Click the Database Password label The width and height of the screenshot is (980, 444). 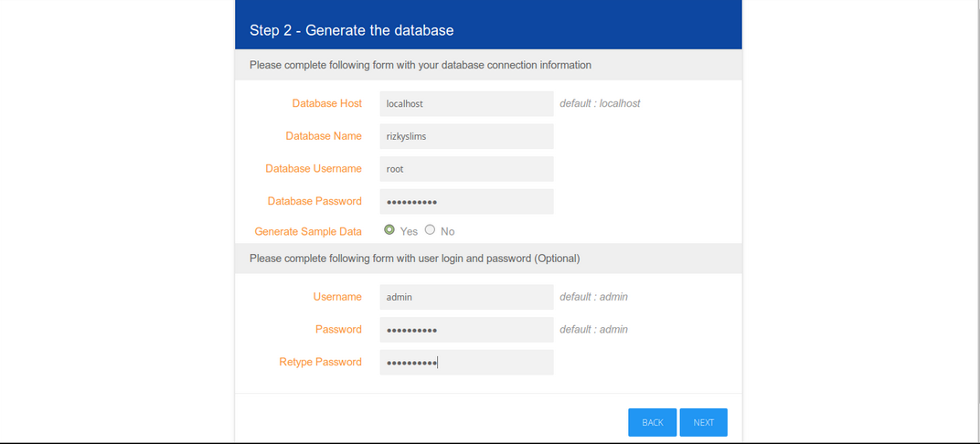tap(314, 201)
